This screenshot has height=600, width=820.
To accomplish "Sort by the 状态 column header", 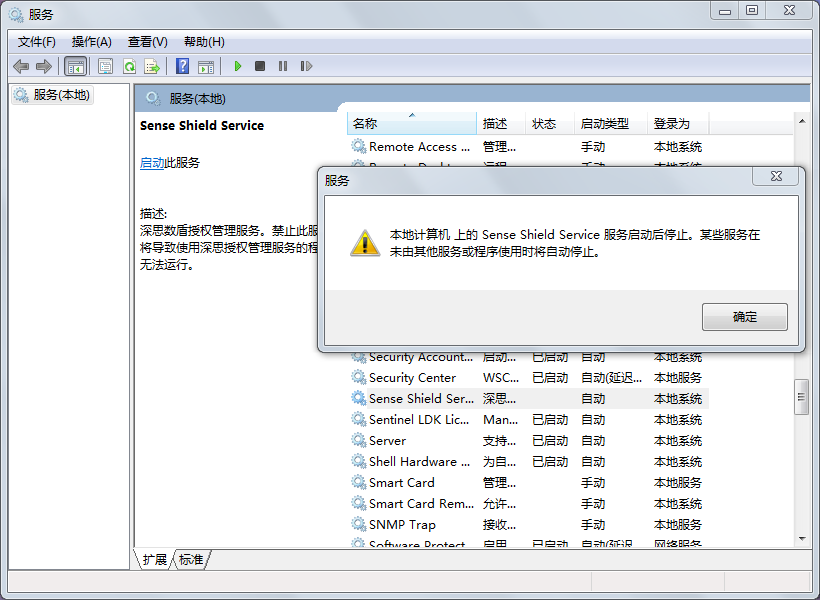I will pyautogui.click(x=550, y=123).
